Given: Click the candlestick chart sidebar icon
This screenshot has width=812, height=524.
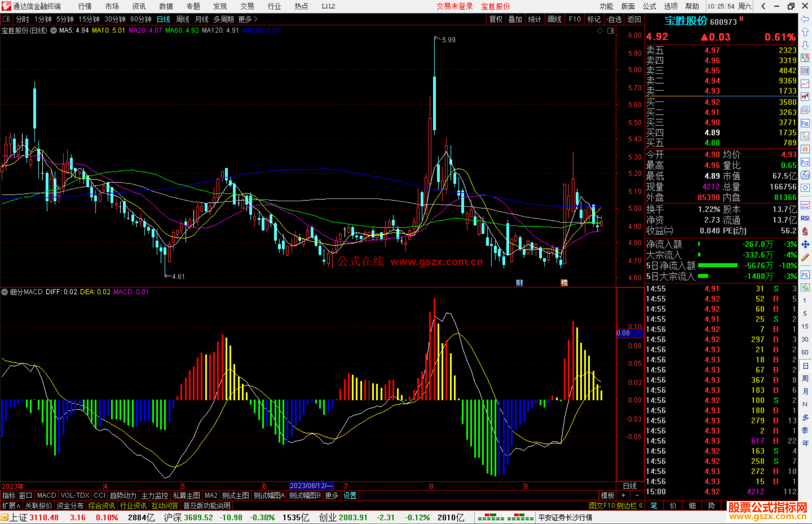Looking at the screenshot, I should pyautogui.click(x=805, y=97).
